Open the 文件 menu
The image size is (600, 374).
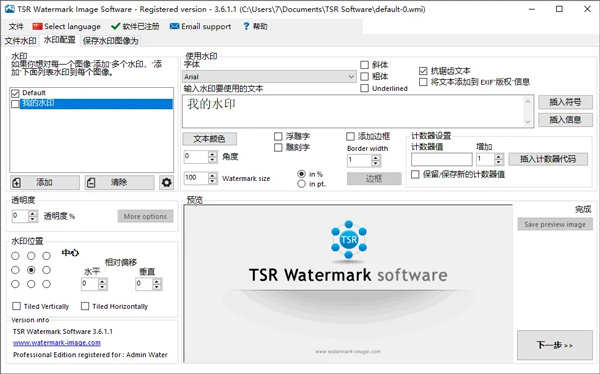click(x=16, y=26)
